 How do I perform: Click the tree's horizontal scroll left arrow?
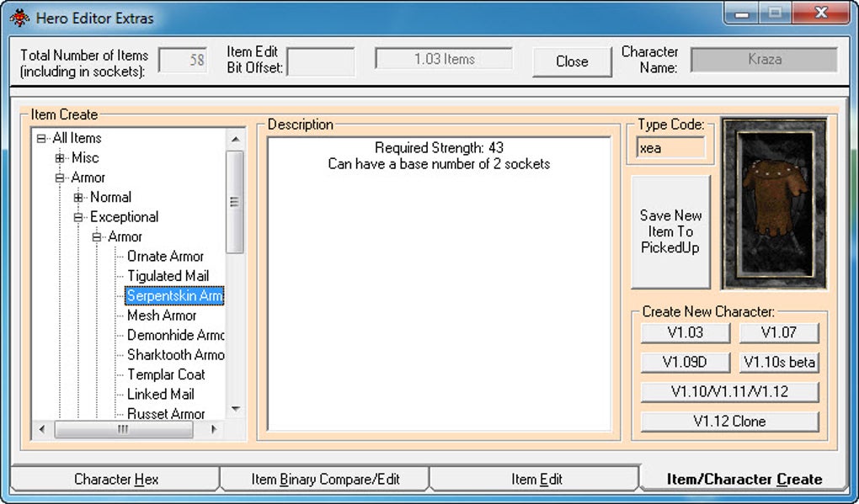[42, 430]
